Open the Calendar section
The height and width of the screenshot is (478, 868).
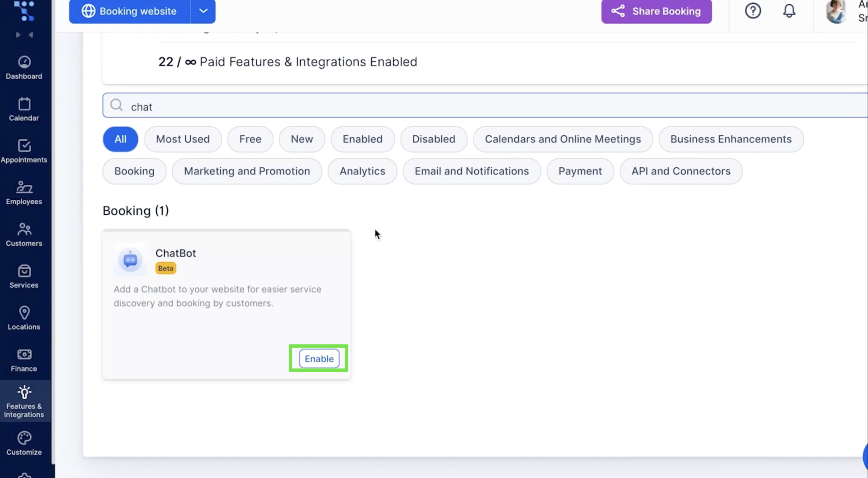coord(24,109)
